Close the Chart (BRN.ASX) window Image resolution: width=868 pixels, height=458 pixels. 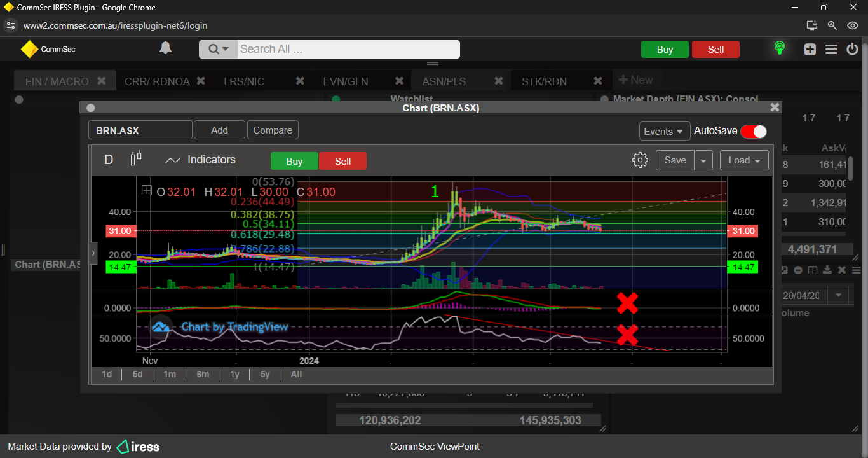(775, 108)
